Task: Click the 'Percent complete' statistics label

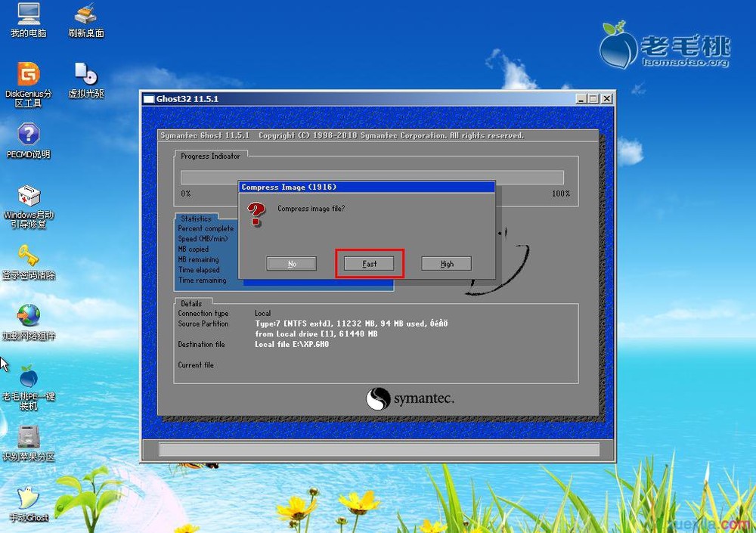Action: click(x=206, y=228)
